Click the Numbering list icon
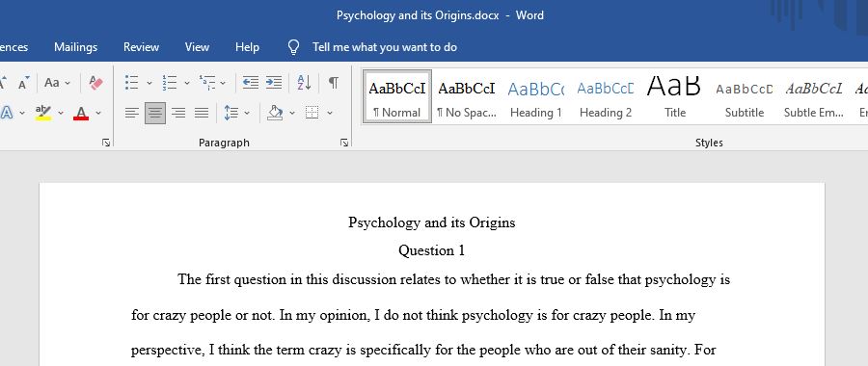This screenshot has height=366, width=868. coord(170,83)
